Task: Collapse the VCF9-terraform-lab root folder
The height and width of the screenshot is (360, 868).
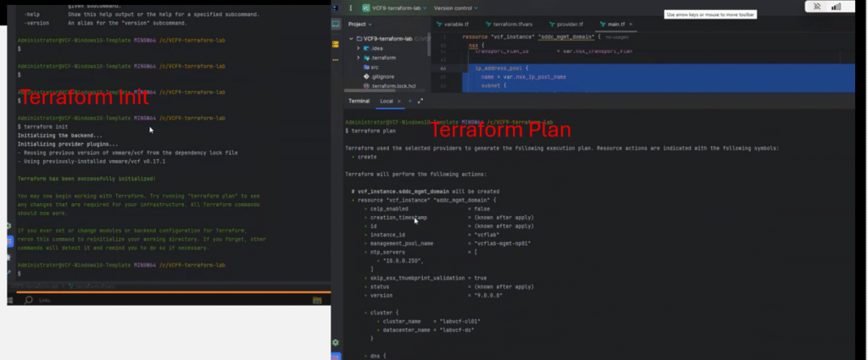Action: (x=351, y=39)
